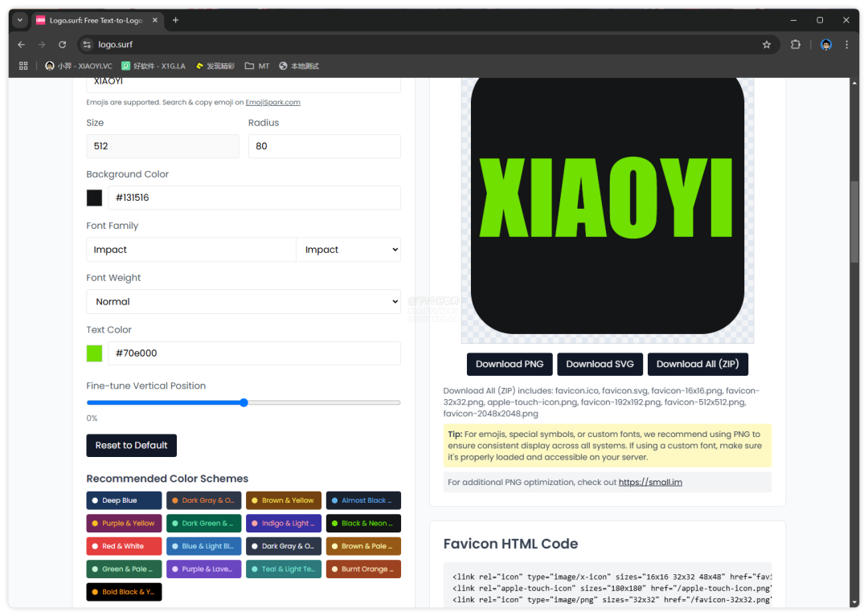The image size is (868, 616).
Task: Edit the Radius field value 80
Action: click(325, 146)
